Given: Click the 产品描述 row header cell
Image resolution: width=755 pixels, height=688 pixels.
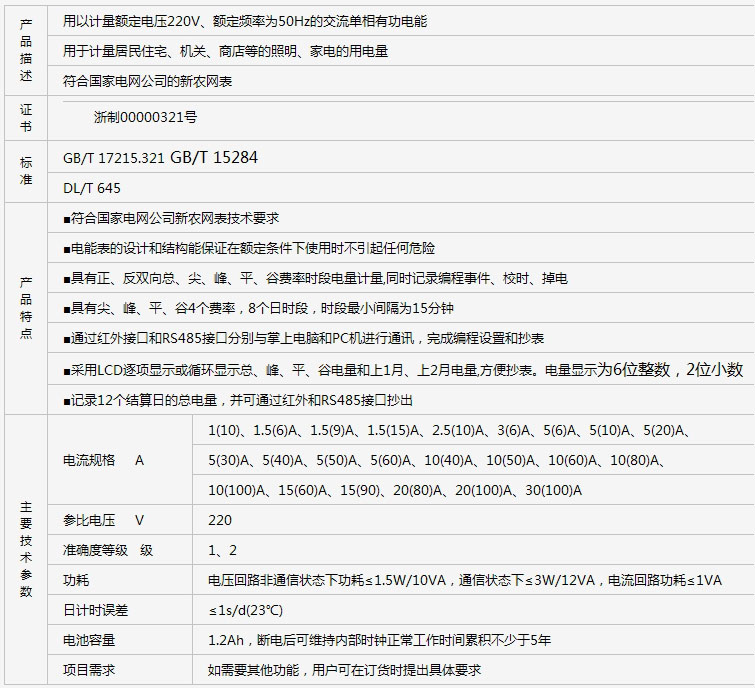Looking at the screenshot, I should point(26,50).
